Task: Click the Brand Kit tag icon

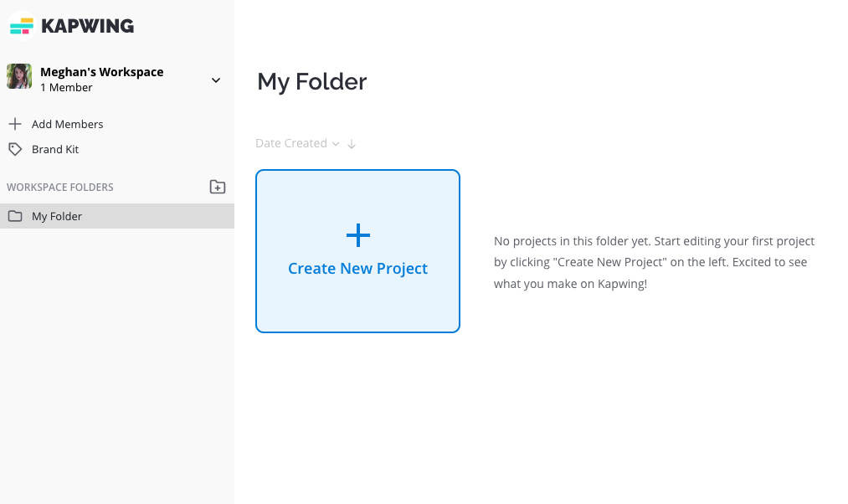Action: [14, 149]
